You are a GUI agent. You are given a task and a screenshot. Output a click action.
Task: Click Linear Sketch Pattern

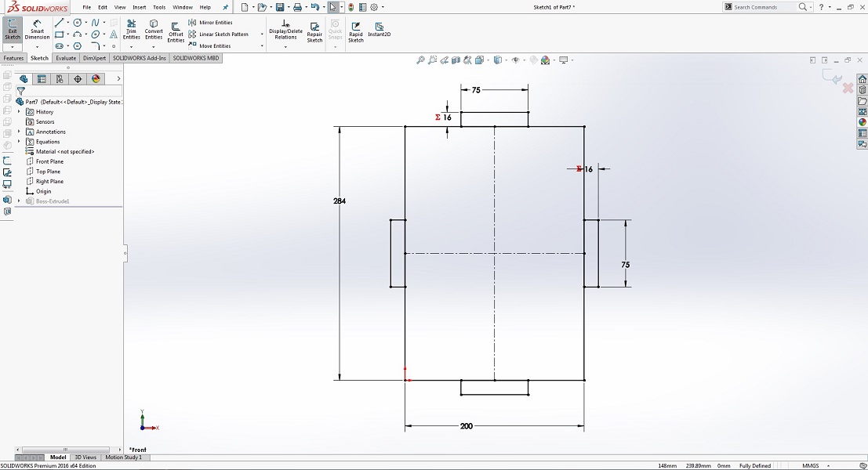(218, 34)
